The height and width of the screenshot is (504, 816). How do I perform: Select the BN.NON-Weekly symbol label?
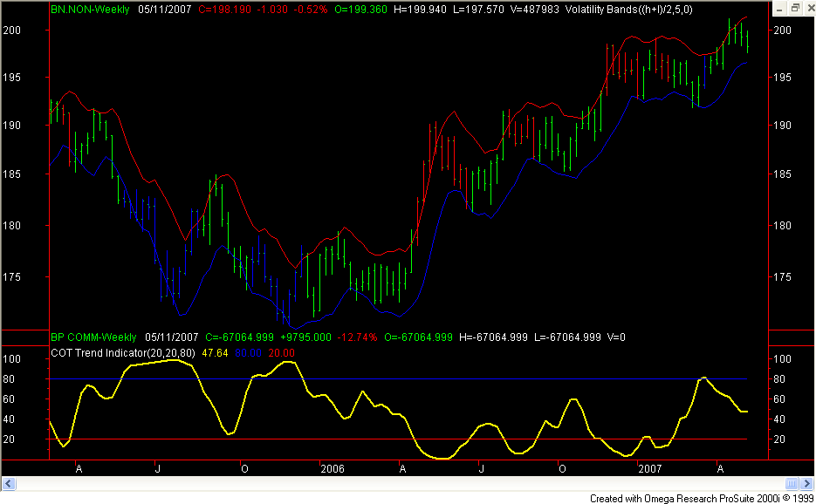coord(90,10)
